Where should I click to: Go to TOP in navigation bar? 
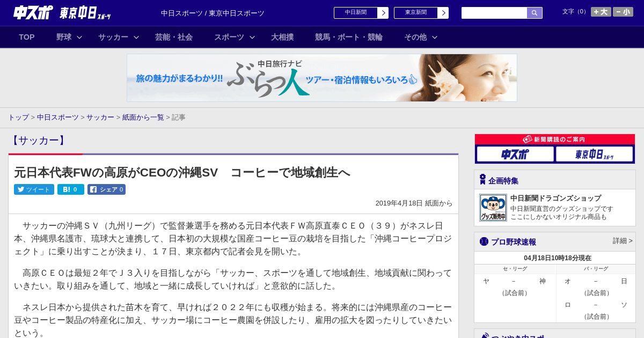pyautogui.click(x=27, y=37)
